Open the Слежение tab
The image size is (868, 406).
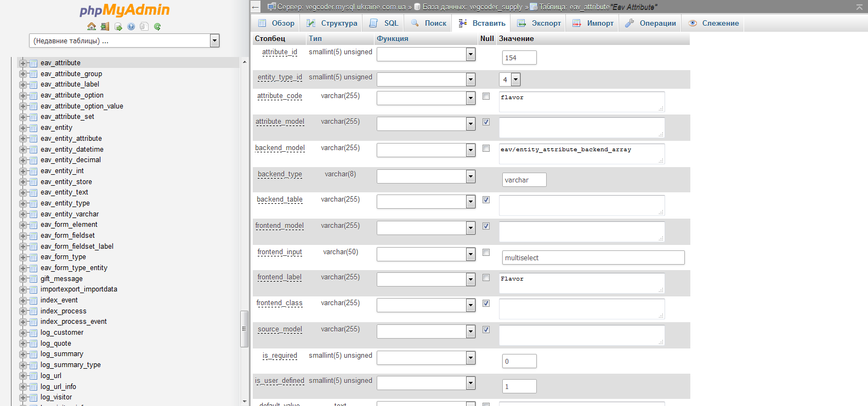pyautogui.click(x=713, y=23)
